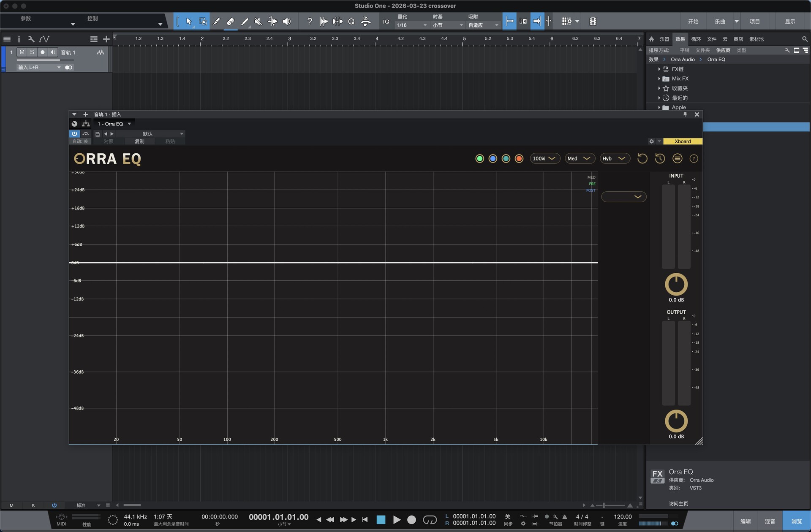Click bar 4 on the timeline ruler
811x532 pixels.
(377, 38)
